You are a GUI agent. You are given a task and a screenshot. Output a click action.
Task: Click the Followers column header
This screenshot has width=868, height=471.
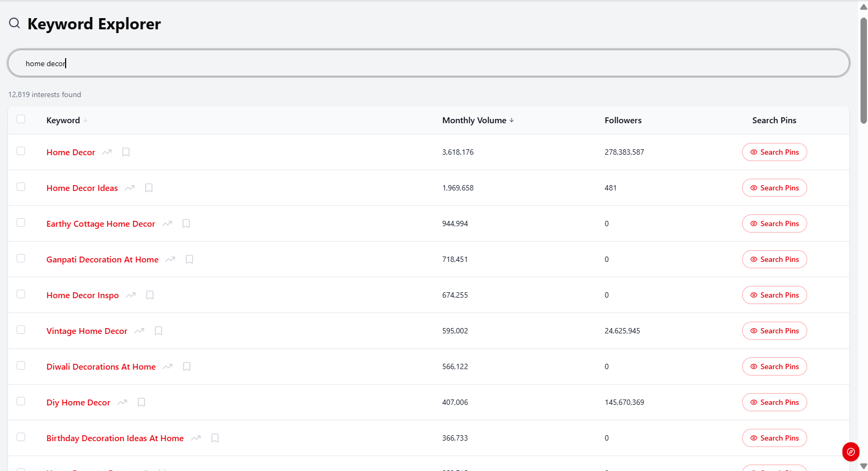pyautogui.click(x=623, y=121)
